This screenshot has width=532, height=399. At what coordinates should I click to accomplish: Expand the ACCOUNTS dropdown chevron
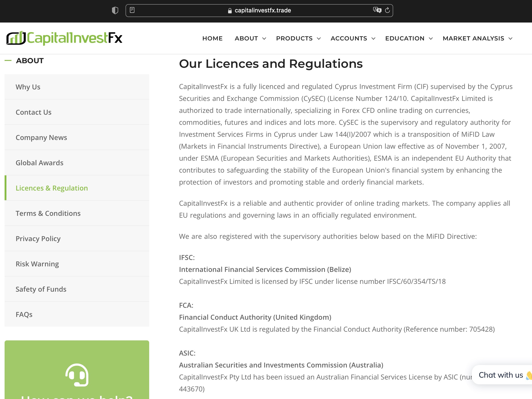373,39
